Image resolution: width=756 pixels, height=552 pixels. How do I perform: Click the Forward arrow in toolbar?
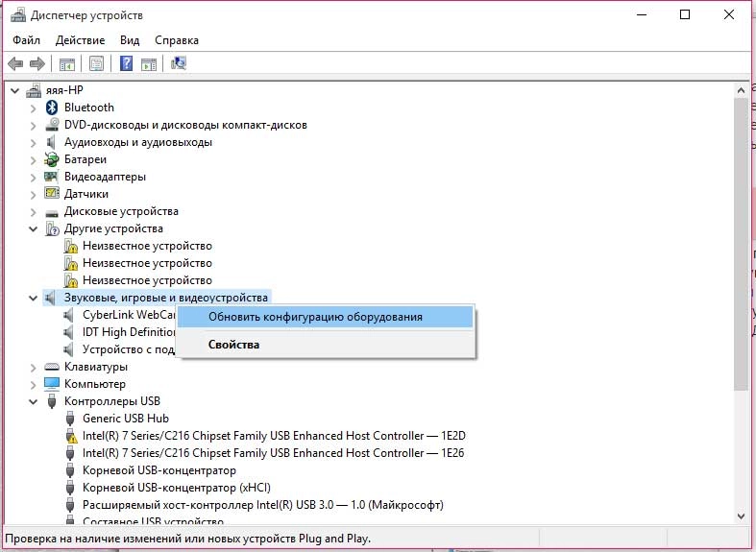(x=37, y=63)
